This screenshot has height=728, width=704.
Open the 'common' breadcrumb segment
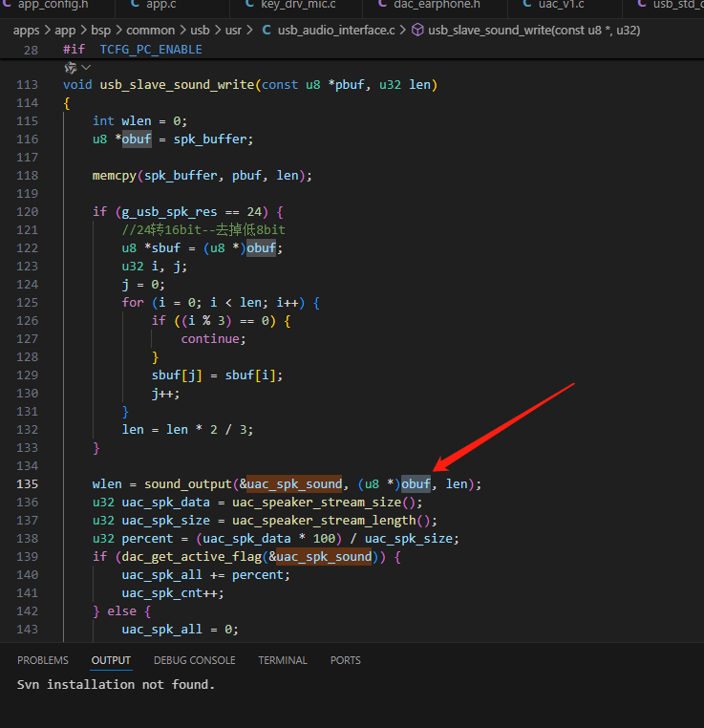(150, 31)
